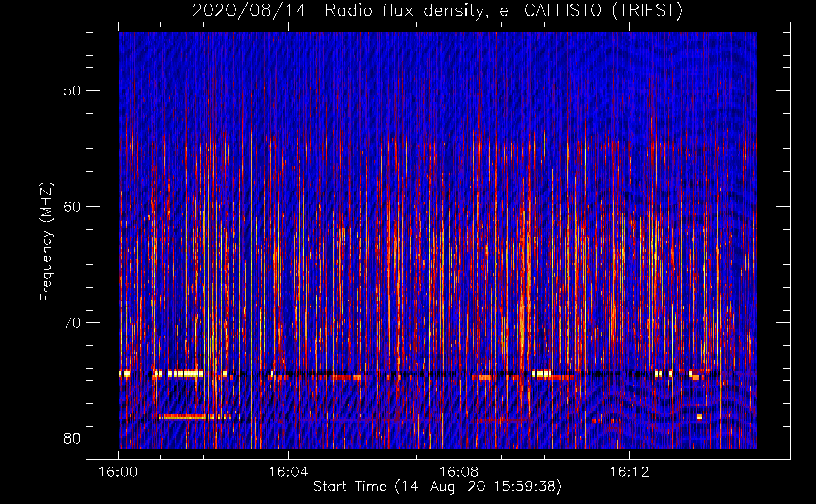Click the 70 frequency tick label
This screenshot has height=504, width=816.
72,323
